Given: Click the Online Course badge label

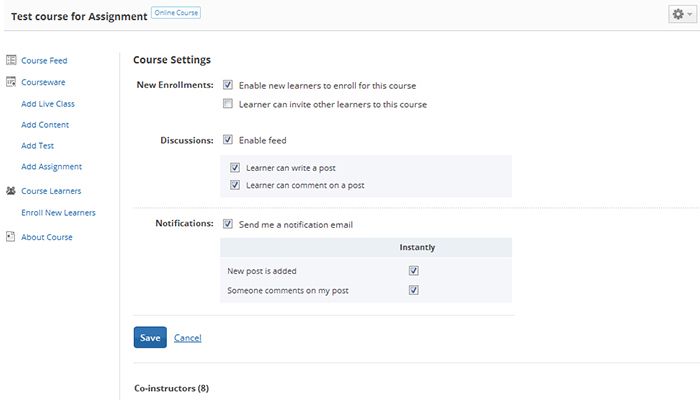Looking at the screenshot, I should tap(176, 13).
